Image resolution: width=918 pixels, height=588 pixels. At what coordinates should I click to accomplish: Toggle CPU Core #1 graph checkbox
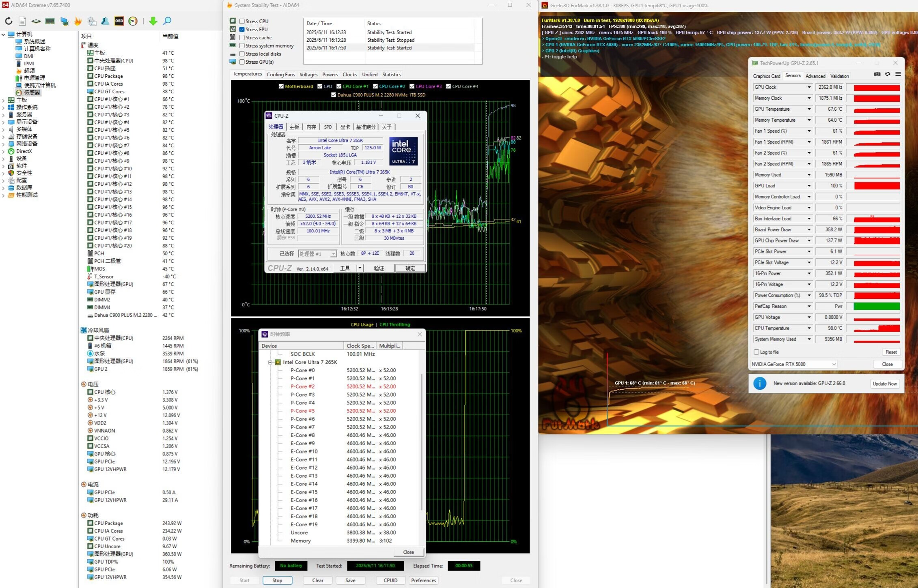[x=339, y=86]
